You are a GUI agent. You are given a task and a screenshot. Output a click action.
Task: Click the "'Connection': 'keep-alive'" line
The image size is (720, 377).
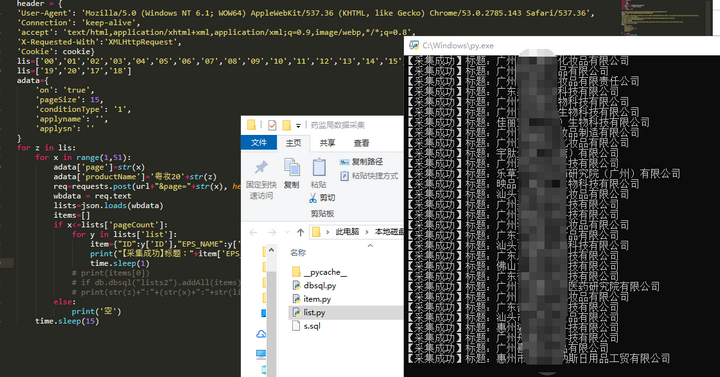pos(79,23)
